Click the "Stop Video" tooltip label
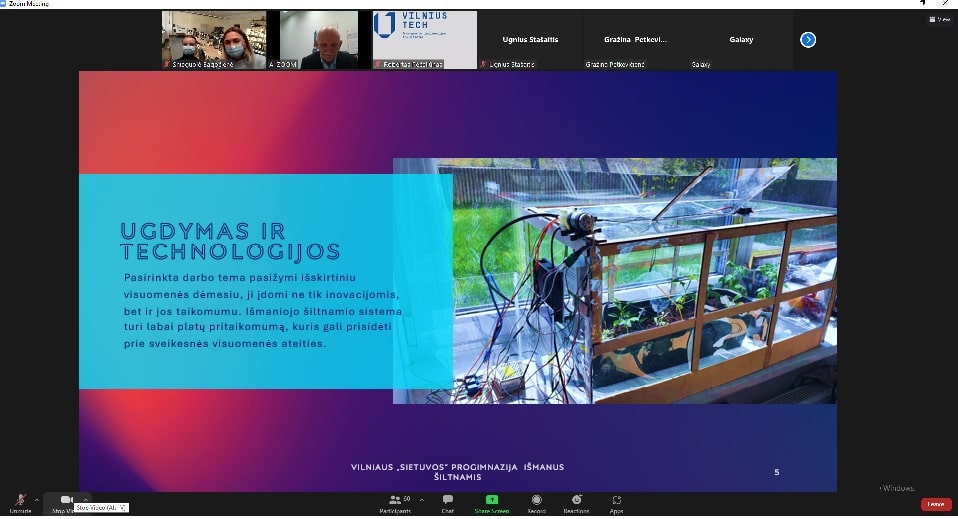Viewport: 958px width, 519px height. click(101, 507)
